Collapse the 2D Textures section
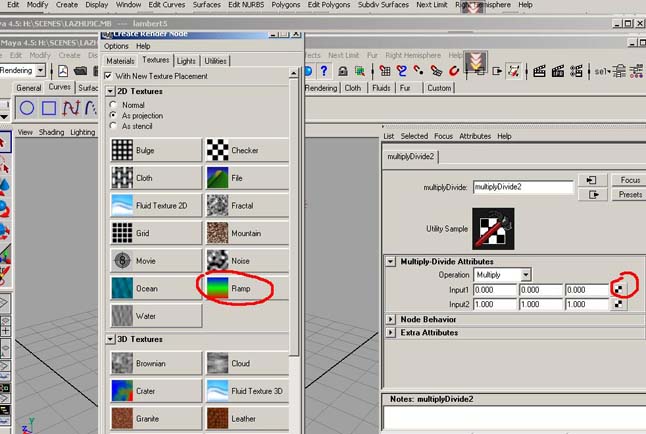Image resolution: width=646 pixels, height=434 pixels. tap(110, 91)
